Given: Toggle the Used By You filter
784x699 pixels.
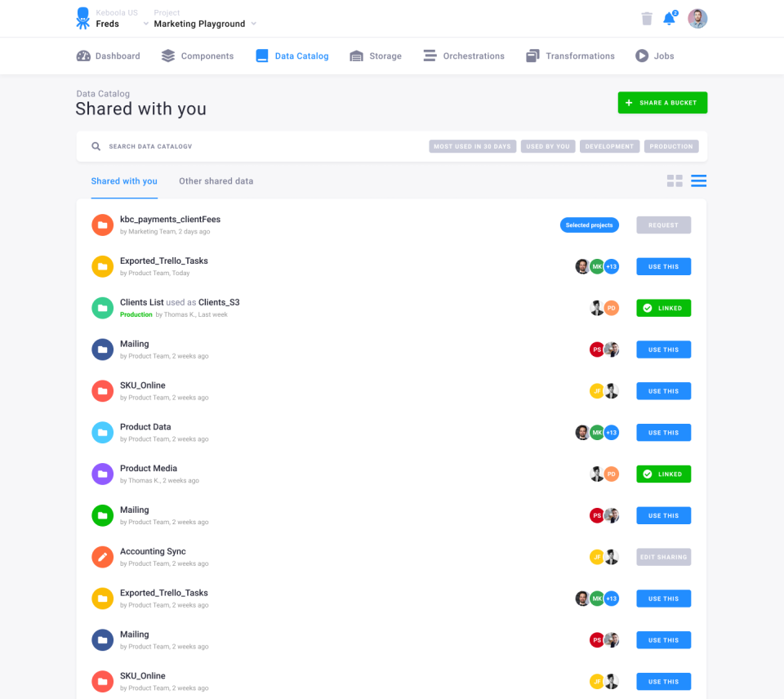Looking at the screenshot, I should click(548, 146).
